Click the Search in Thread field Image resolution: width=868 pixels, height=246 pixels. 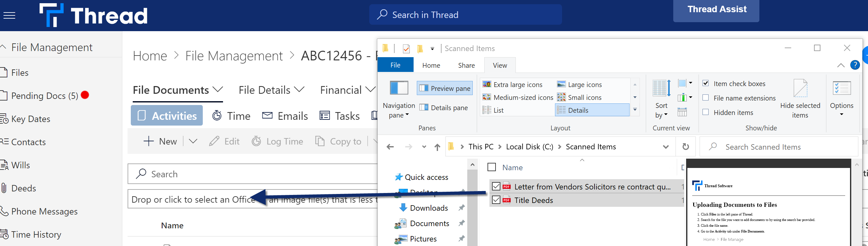(465, 14)
